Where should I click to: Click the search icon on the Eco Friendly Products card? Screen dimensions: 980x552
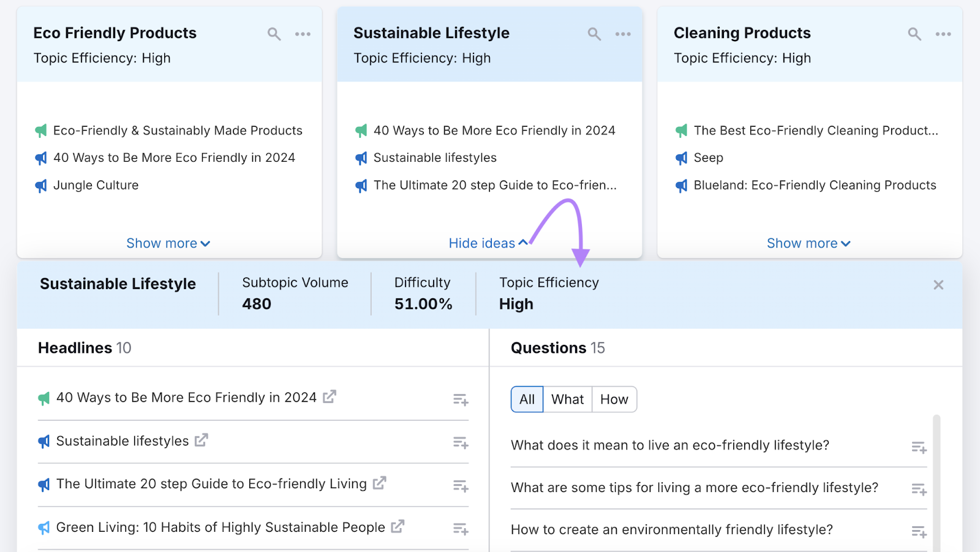click(x=274, y=34)
